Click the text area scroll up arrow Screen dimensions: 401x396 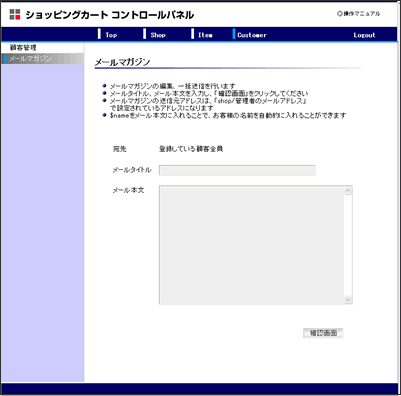tap(348, 191)
